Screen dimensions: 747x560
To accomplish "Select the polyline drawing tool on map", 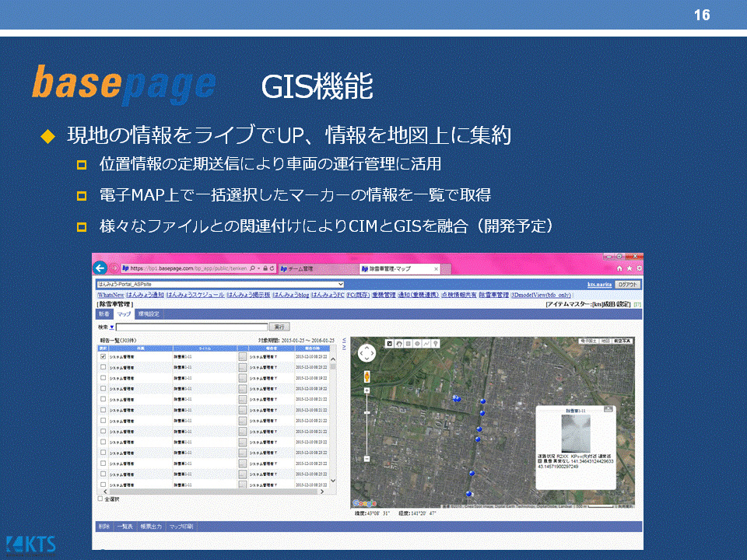I will pyautogui.click(x=426, y=342).
